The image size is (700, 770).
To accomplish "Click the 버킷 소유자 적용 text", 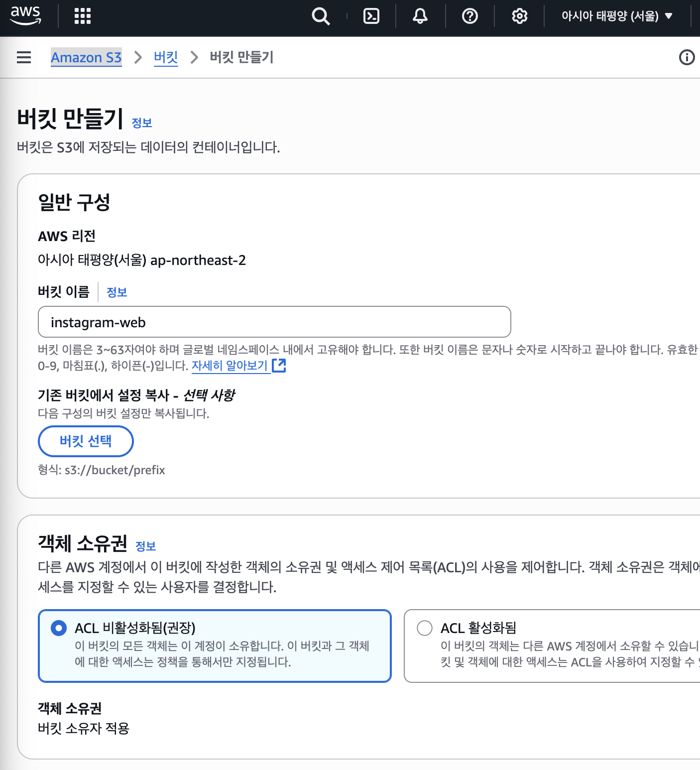I will pos(84,729).
